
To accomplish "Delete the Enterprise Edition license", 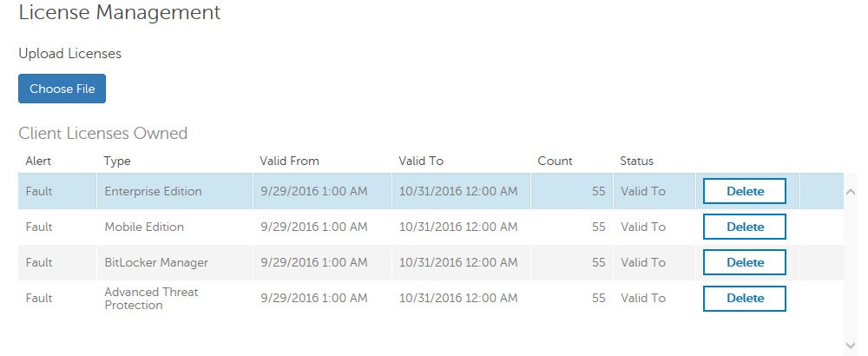I will pyautogui.click(x=744, y=191).
